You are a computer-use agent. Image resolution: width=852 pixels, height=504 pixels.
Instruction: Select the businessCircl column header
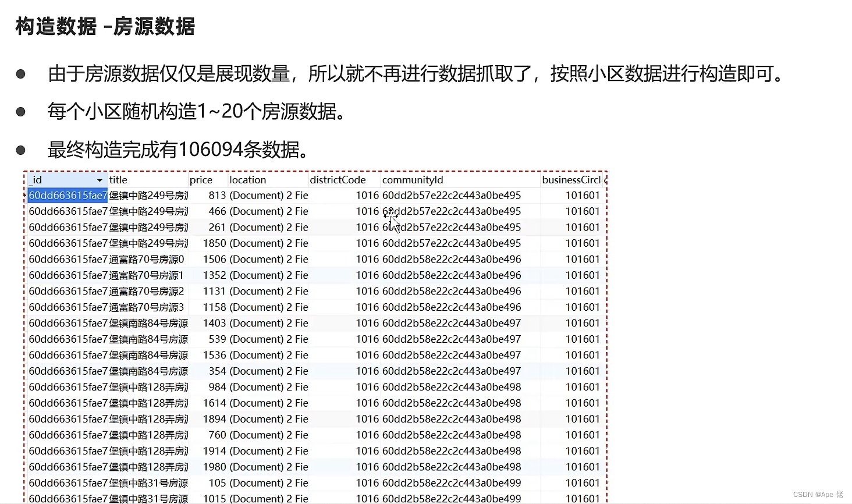(571, 180)
